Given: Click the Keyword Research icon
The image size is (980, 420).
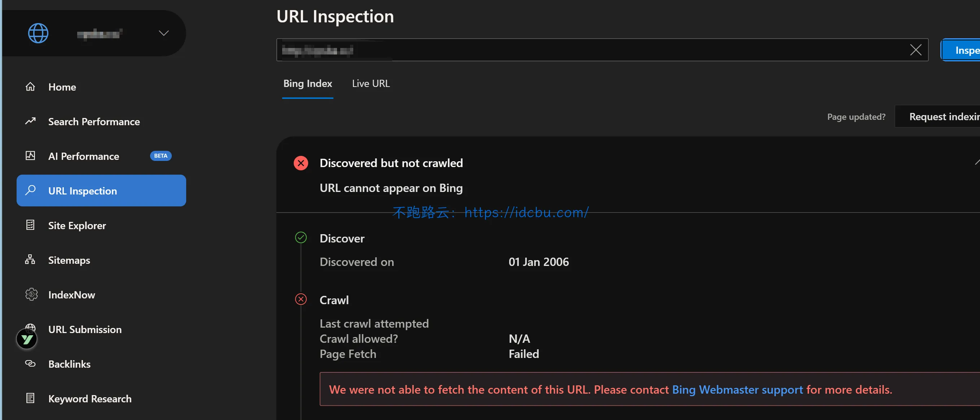Looking at the screenshot, I should click(x=30, y=398).
